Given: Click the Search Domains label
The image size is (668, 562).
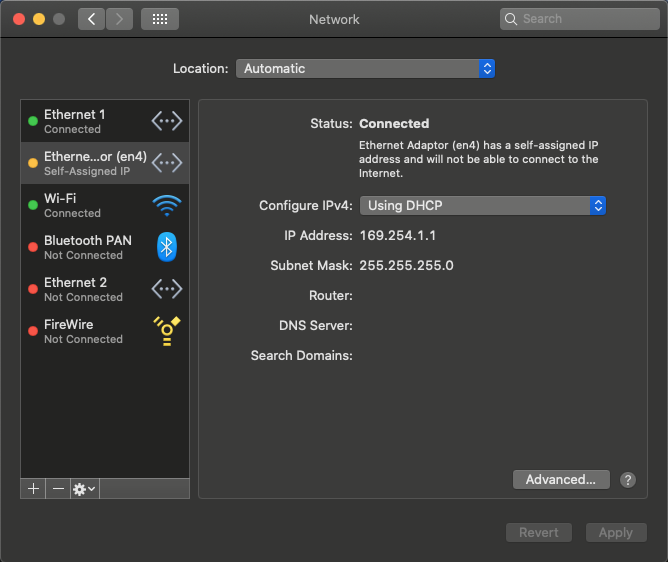Looking at the screenshot, I should pos(302,355).
